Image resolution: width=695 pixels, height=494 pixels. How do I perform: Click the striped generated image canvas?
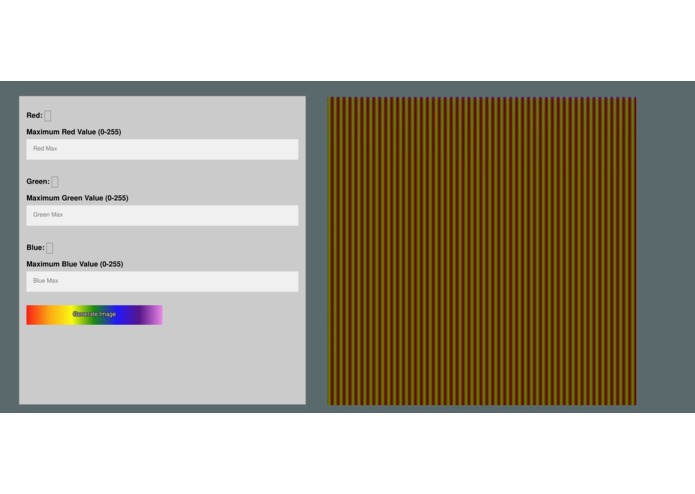pyautogui.click(x=482, y=251)
